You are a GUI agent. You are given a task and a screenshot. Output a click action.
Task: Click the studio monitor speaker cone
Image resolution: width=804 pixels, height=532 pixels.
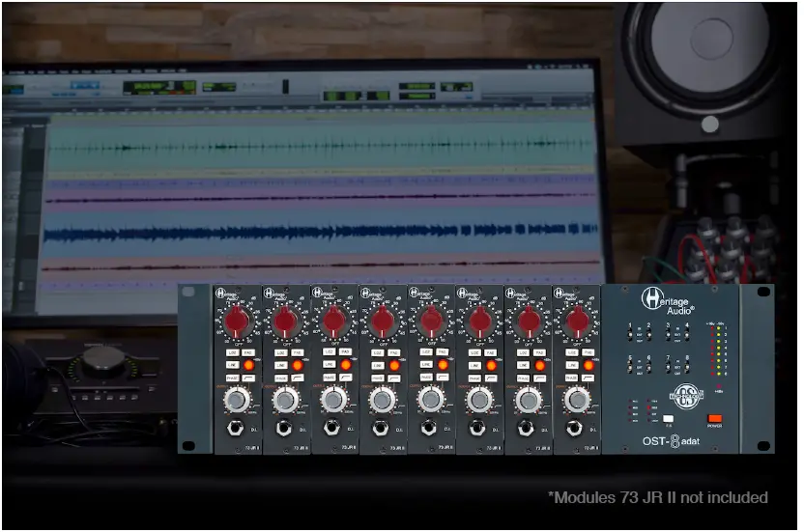710,39
